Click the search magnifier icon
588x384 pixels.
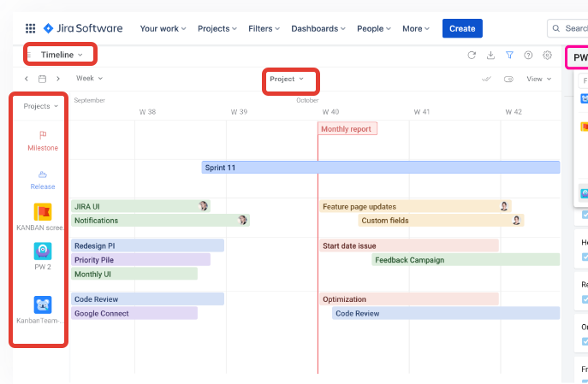(556, 28)
